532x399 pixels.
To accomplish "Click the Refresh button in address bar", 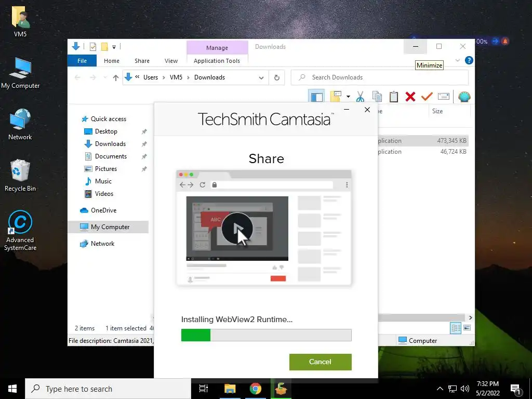I will (277, 78).
